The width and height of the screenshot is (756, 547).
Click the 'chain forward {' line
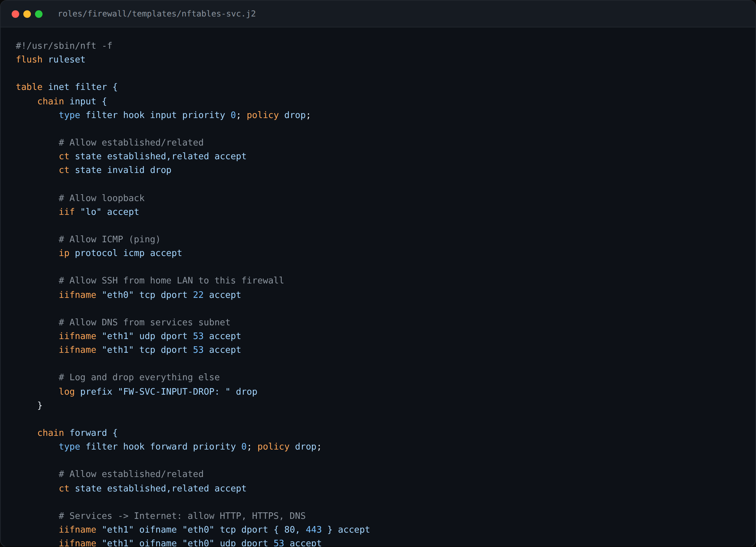(78, 433)
